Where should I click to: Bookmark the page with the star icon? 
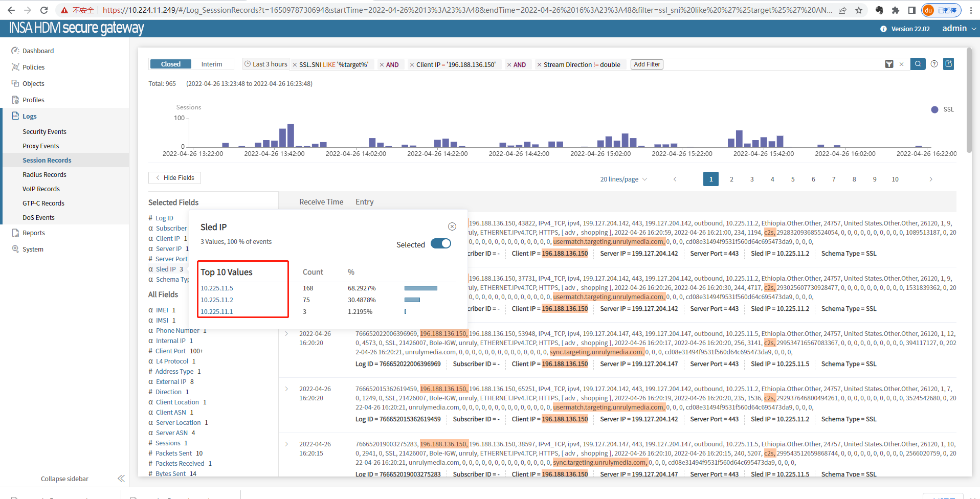click(x=859, y=10)
